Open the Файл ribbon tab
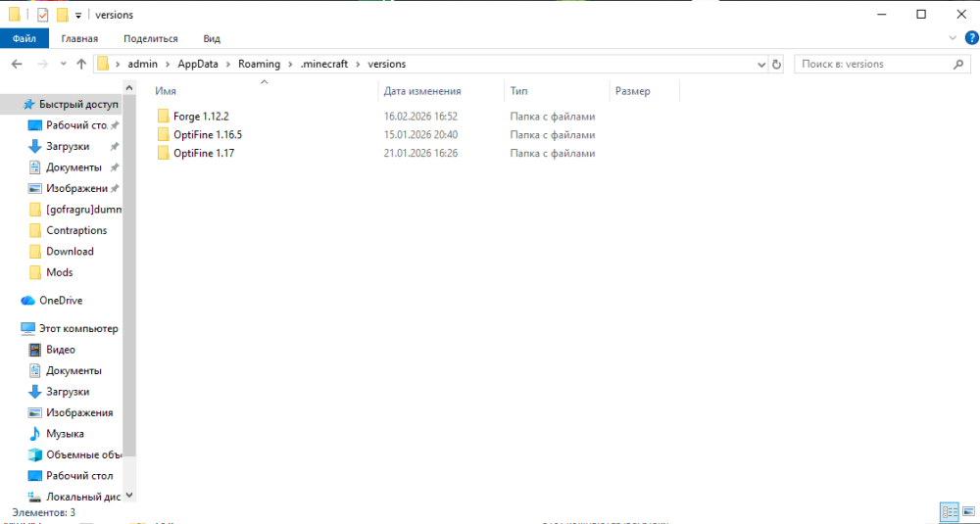Image resolution: width=980 pixels, height=524 pixels. (24, 39)
